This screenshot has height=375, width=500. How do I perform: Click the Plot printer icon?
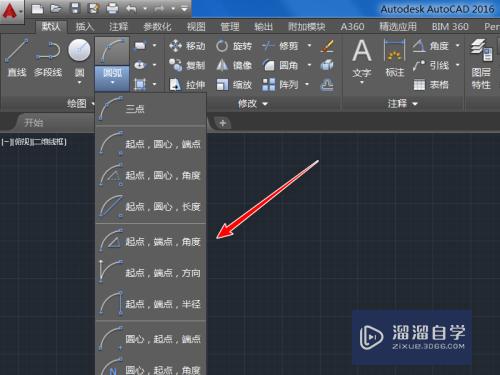(112, 9)
